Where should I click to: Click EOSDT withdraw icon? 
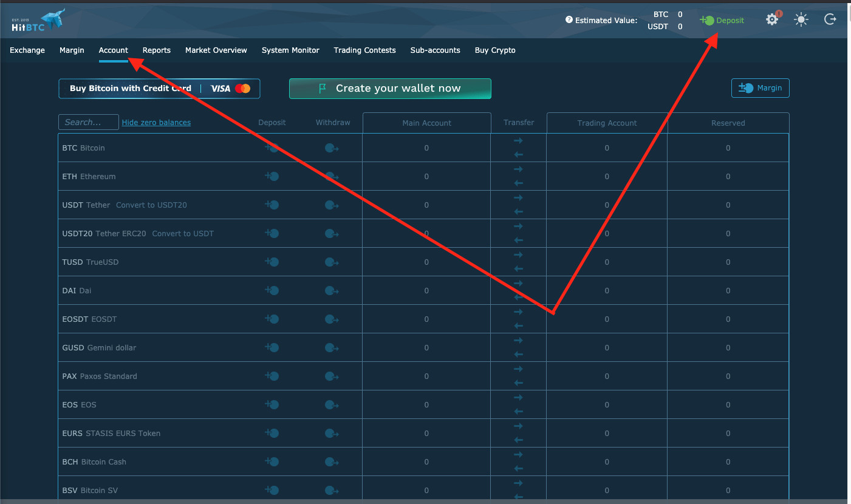[x=332, y=319]
